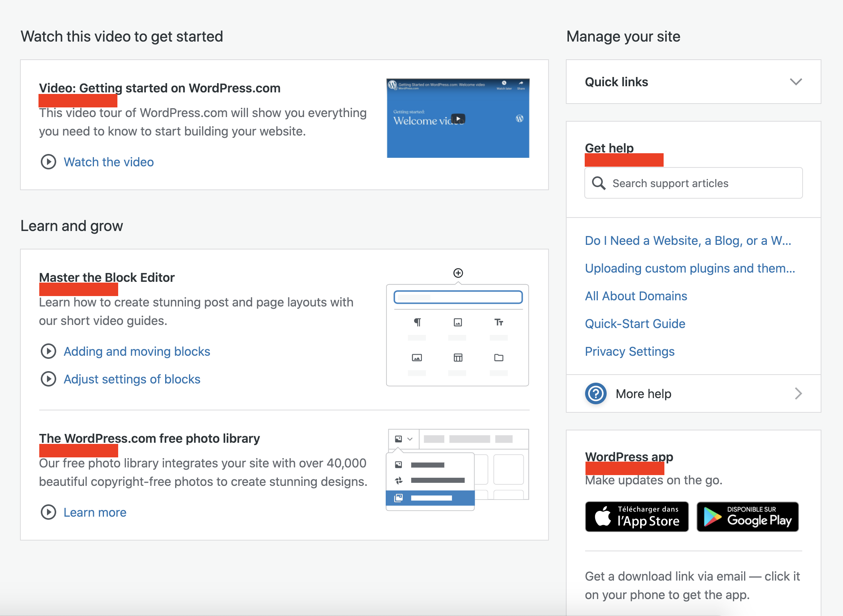Click The WordPress.com free photo library heading

coord(149,438)
